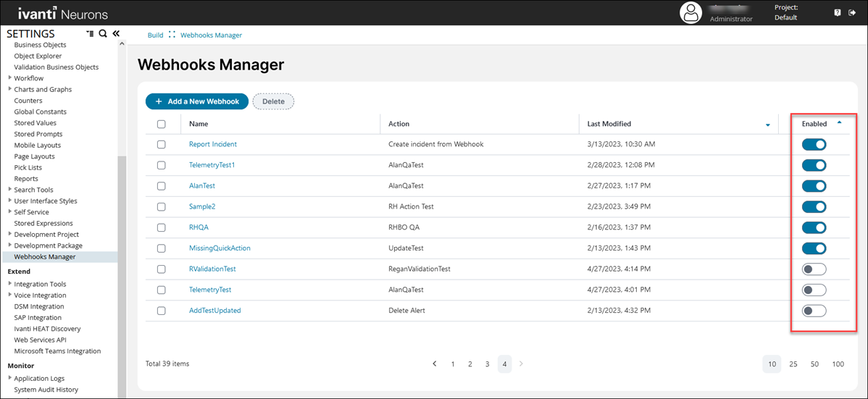
Task: Click the logout arrow icon
Action: [852, 13]
